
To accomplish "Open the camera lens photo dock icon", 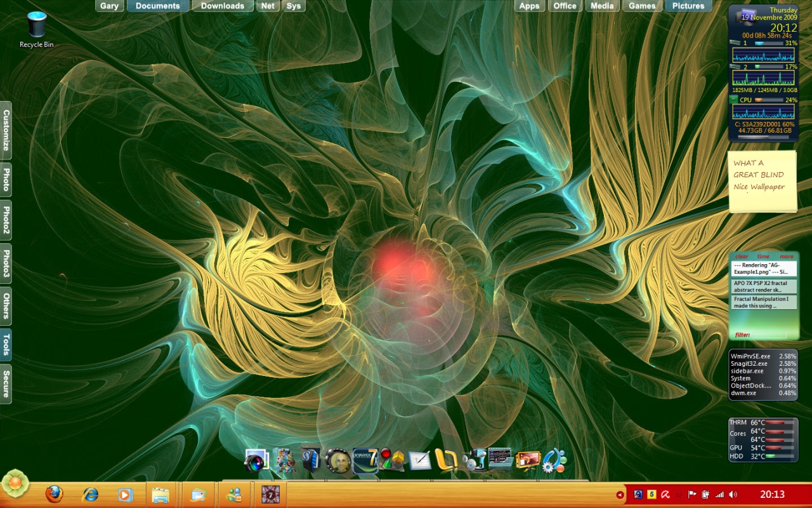I will click(256, 461).
